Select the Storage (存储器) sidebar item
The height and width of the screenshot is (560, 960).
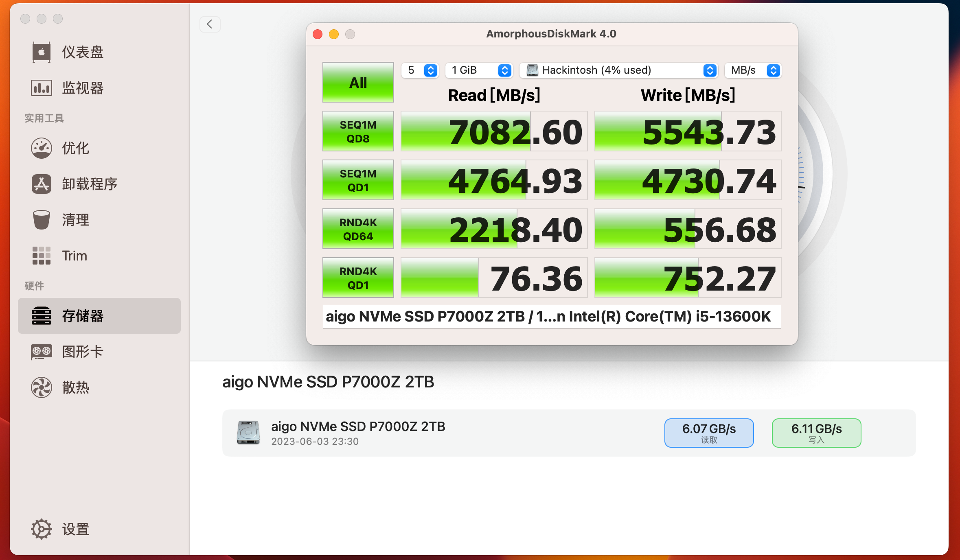coord(99,316)
